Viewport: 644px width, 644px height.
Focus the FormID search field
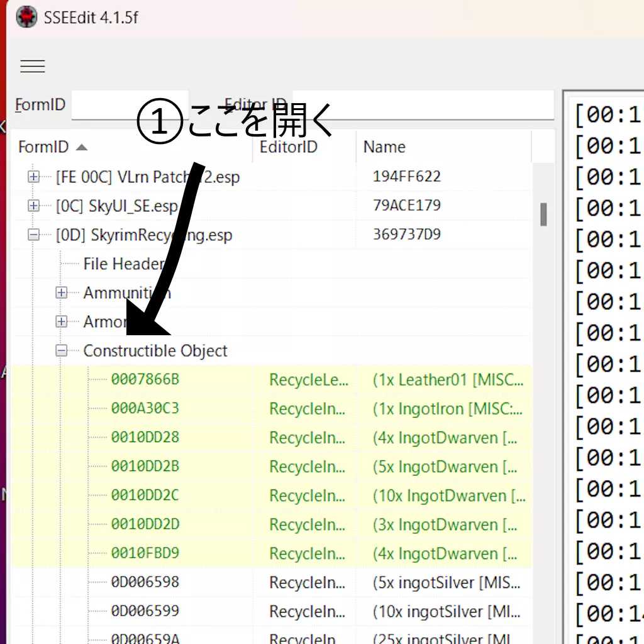click(130, 105)
